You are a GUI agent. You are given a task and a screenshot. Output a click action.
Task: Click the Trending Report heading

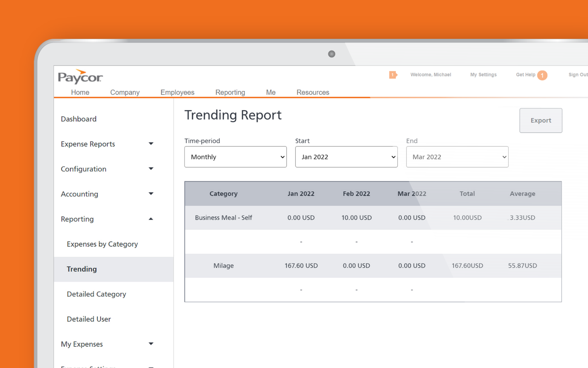233,115
